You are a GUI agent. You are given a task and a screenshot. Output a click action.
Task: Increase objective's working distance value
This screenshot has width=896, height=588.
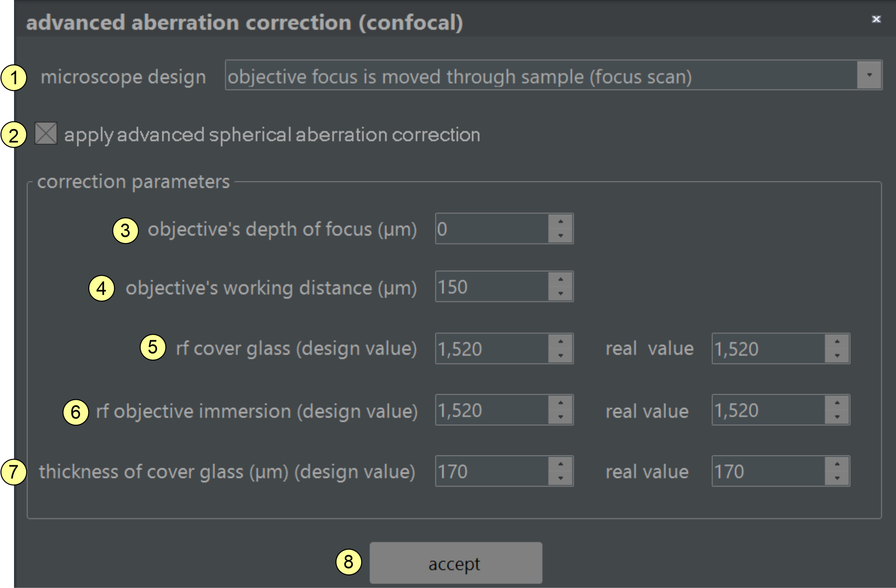[560, 280]
